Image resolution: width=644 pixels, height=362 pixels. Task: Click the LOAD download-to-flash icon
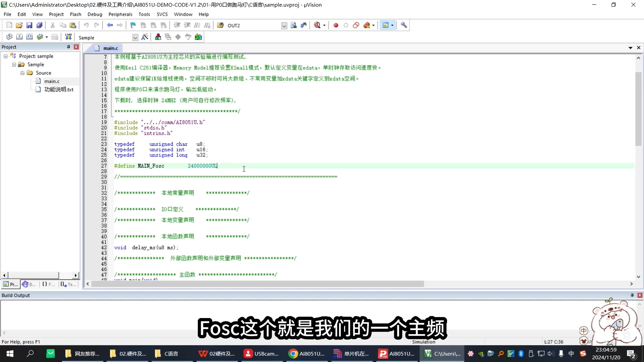tap(68, 37)
